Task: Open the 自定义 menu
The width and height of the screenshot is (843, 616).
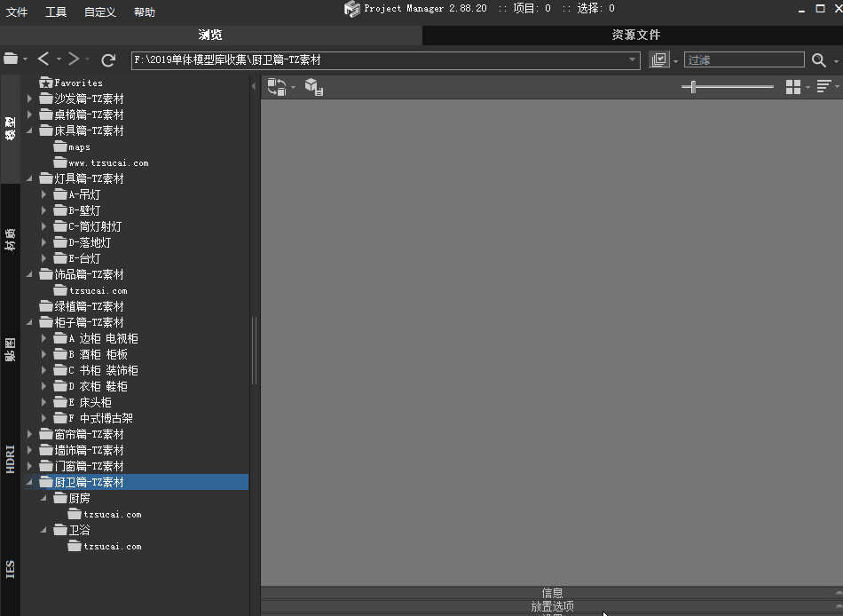Action: point(100,12)
